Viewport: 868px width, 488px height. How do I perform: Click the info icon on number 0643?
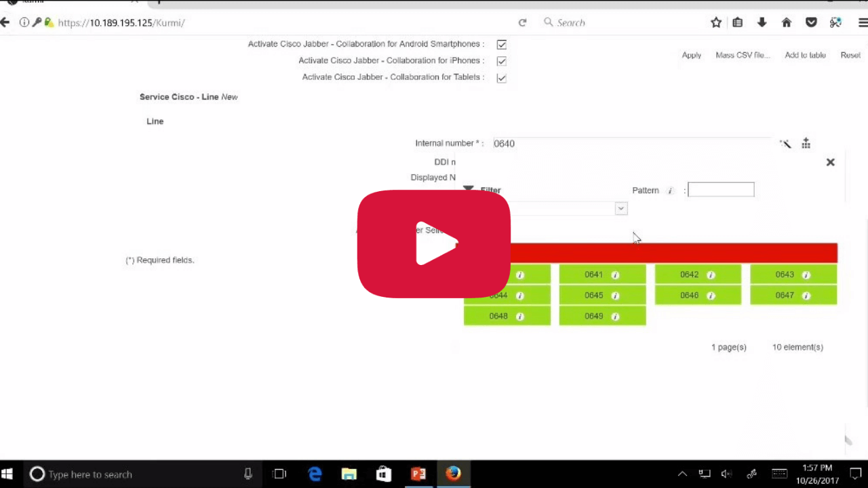click(806, 274)
